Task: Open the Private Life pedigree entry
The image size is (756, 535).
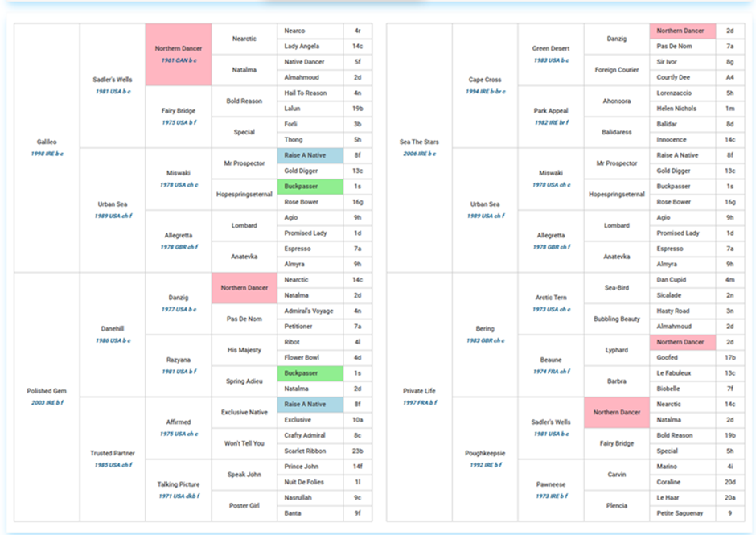Action: click(419, 391)
